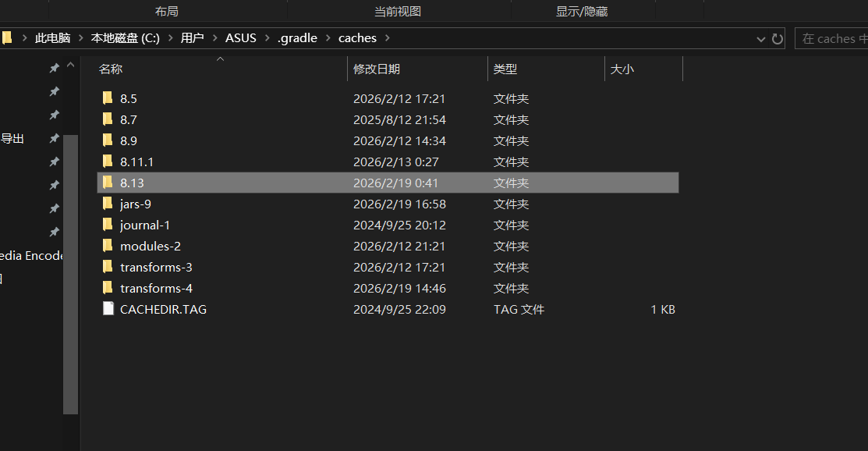Click the pin icon beside 导出
This screenshot has width=868, height=451.
pyautogui.click(x=54, y=138)
